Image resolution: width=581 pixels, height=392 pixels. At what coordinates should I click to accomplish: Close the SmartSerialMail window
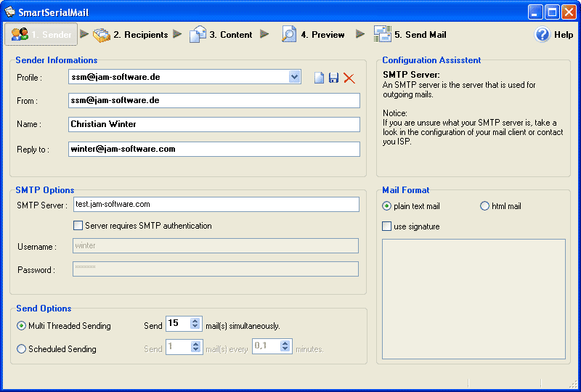click(569, 12)
